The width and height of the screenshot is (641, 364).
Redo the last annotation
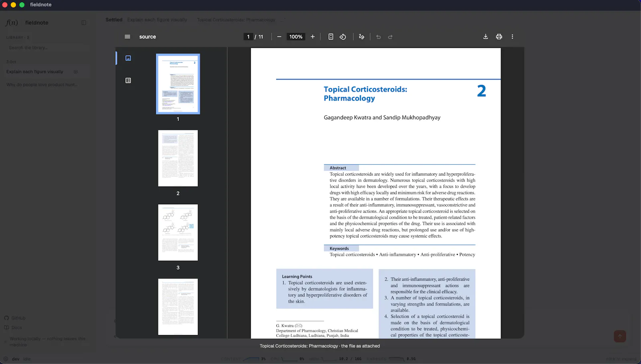point(390,37)
